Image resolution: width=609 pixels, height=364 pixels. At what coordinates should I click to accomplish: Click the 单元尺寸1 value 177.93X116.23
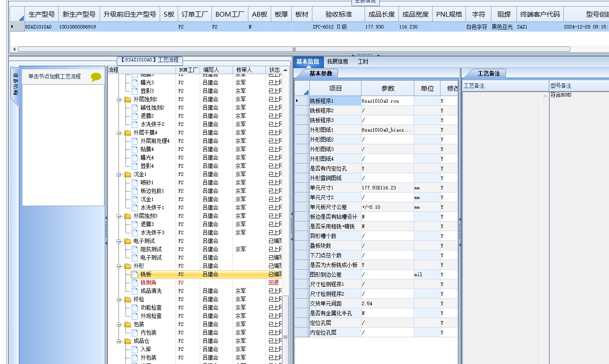pos(387,188)
